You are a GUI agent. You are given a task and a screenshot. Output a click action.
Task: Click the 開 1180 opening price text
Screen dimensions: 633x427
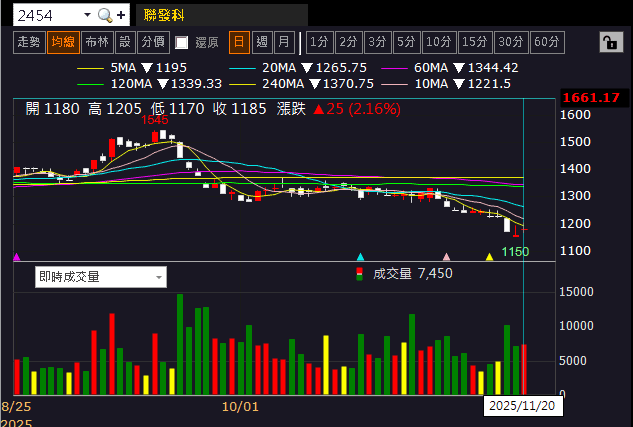pyautogui.click(x=52, y=109)
